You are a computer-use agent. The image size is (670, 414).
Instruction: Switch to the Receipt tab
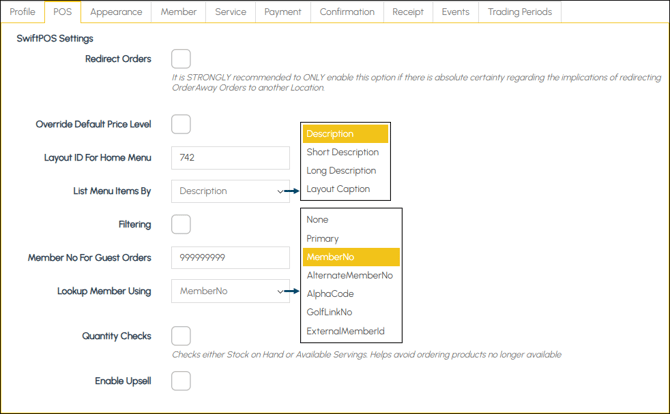click(x=407, y=12)
